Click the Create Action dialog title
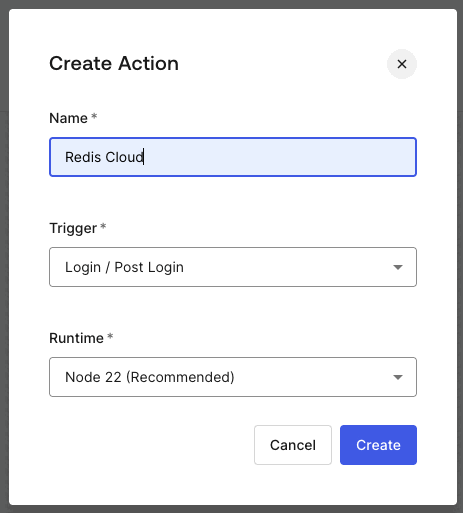Screen dimensions: 463x513 [114, 63]
